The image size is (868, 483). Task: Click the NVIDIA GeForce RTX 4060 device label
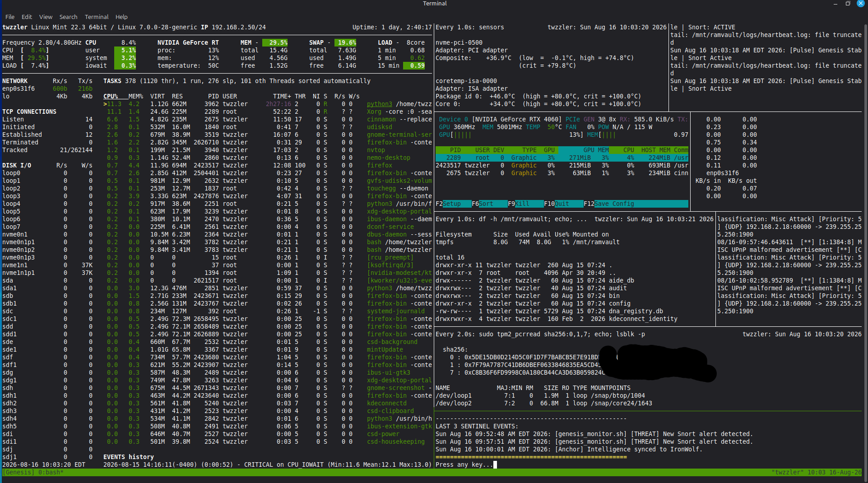(517, 119)
